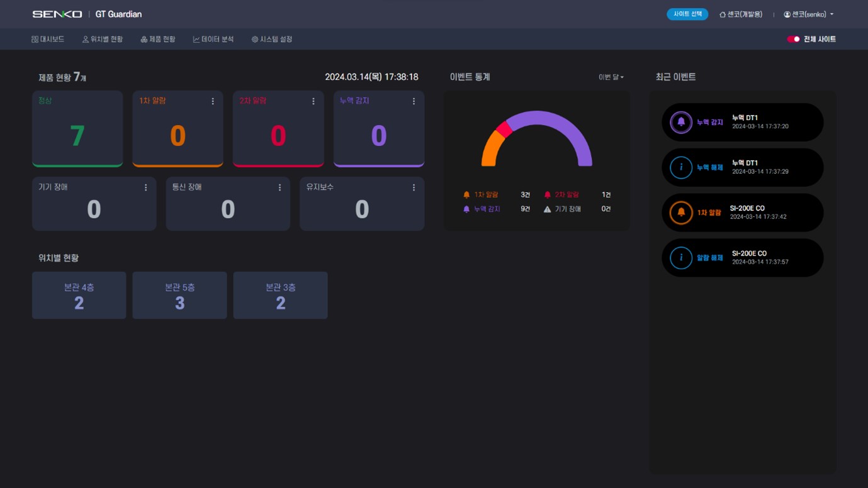Click the orange bell icon for 1차 알람 event
This screenshot has width=868, height=488.
click(x=681, y=213)
